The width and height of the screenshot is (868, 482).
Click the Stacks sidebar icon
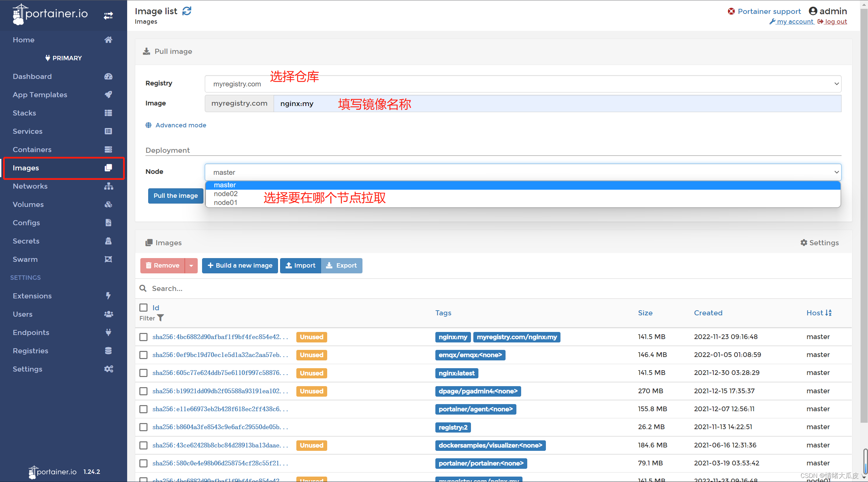[x=108, y=112]
